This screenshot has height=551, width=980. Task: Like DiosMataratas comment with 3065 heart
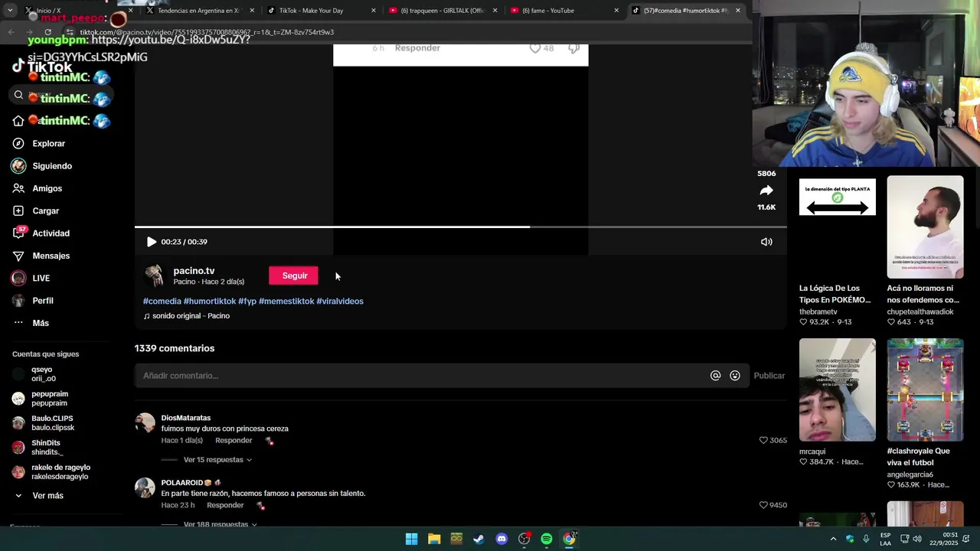coord(763,441)
